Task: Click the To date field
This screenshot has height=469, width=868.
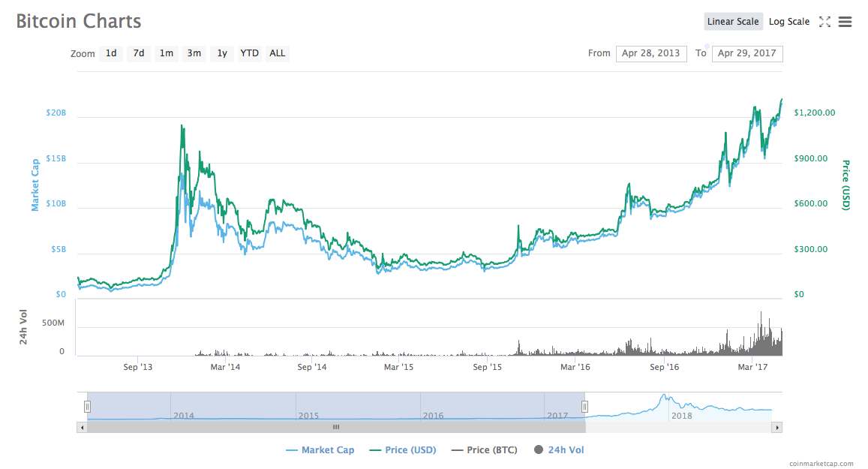Action: (x=746, y=53)
